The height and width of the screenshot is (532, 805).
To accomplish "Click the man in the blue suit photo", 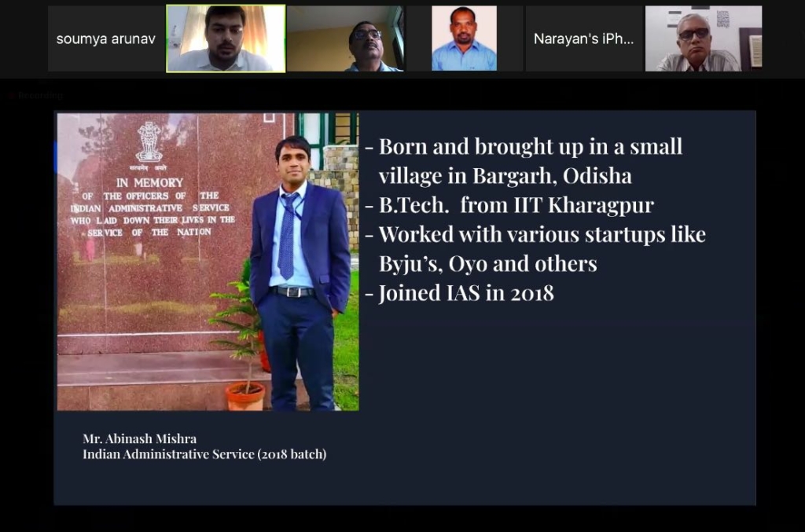I will (300, 273).
